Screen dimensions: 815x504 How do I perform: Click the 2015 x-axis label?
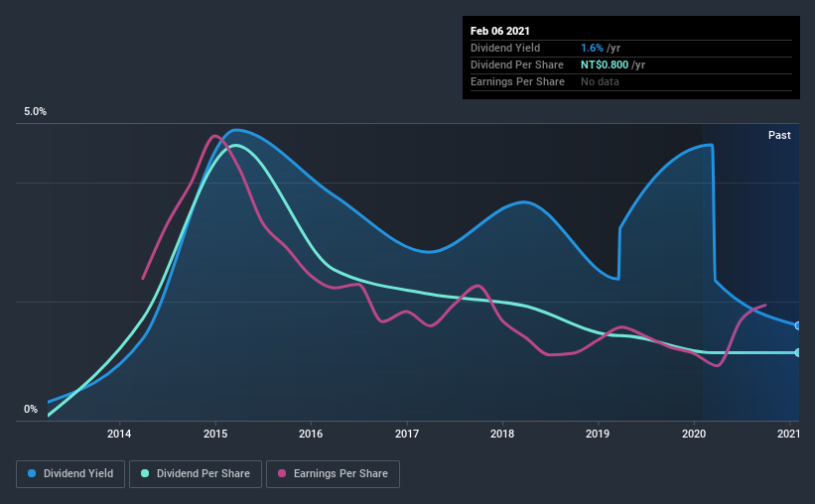click(215, 434)
